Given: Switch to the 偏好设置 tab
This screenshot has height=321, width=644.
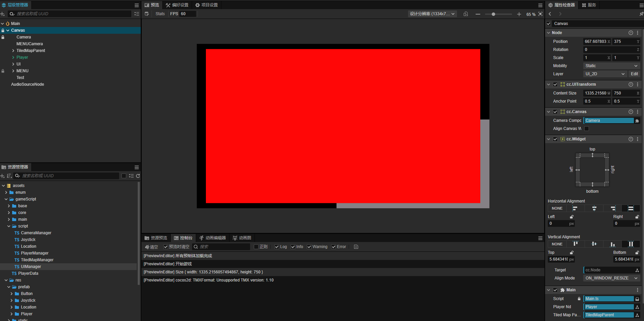Looking at the screenshot, I should point(177,5).
